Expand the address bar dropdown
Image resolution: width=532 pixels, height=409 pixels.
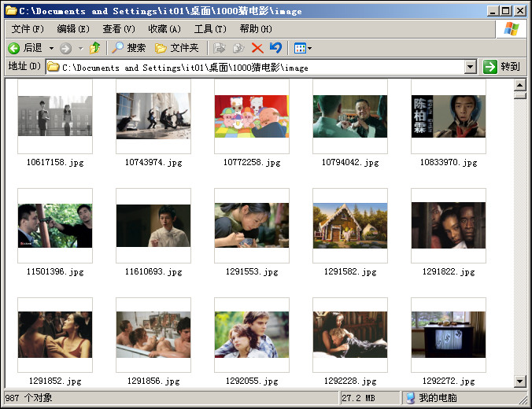click(470, 67)
